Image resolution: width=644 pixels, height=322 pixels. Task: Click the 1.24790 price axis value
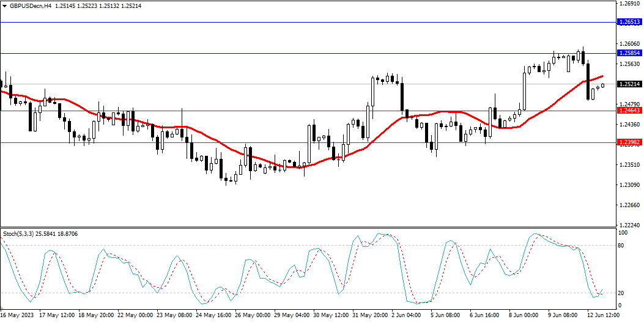[x=629, y=104]
